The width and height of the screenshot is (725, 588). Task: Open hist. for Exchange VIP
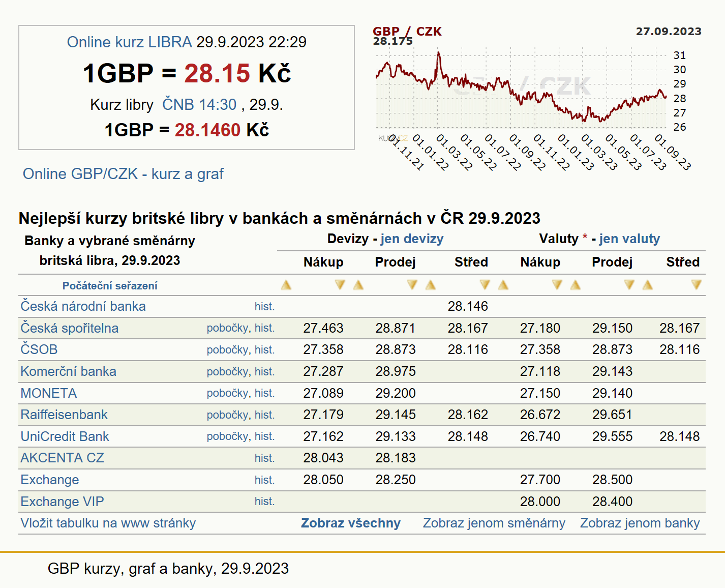click(264, 502)
